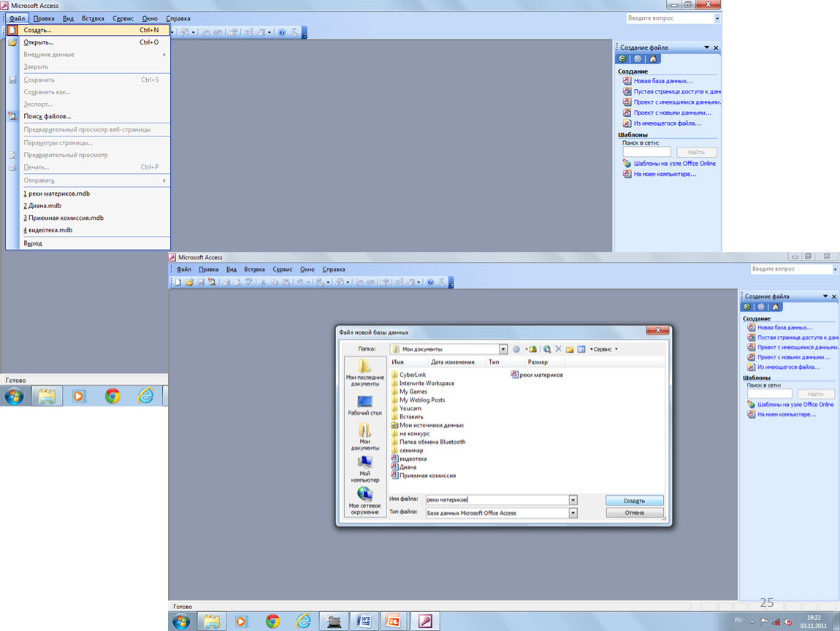Select the Папка обмена Bluetooth folder
This screenshot has width=840, height=631.
click(429, 442)
